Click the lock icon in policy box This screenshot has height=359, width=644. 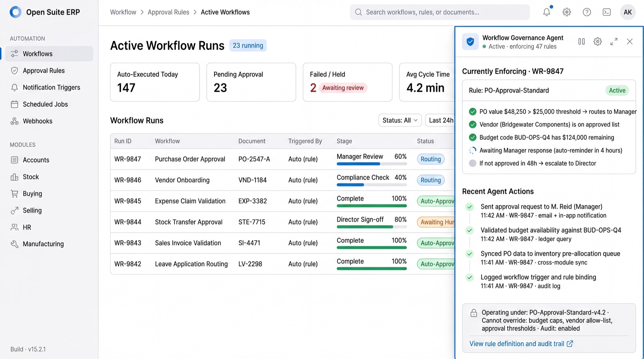click(x=474, y=313)
